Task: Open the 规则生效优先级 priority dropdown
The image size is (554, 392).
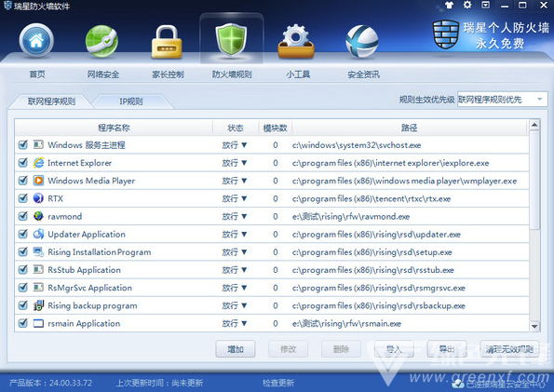Action: (502, 100)
